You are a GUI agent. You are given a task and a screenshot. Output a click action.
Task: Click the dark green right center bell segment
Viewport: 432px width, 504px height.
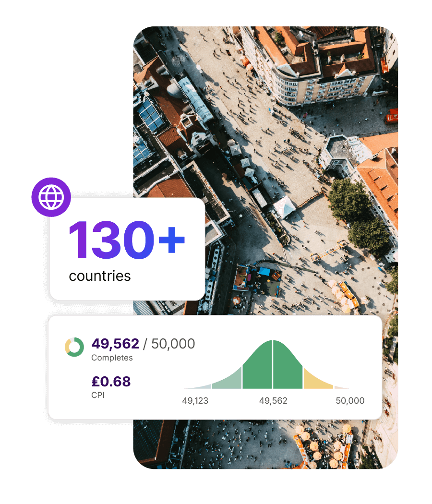pos(288,367)
